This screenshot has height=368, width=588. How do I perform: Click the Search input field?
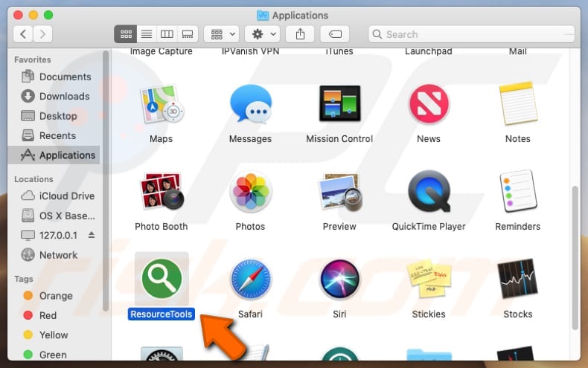pyautogui.click(x=476, y=33)
